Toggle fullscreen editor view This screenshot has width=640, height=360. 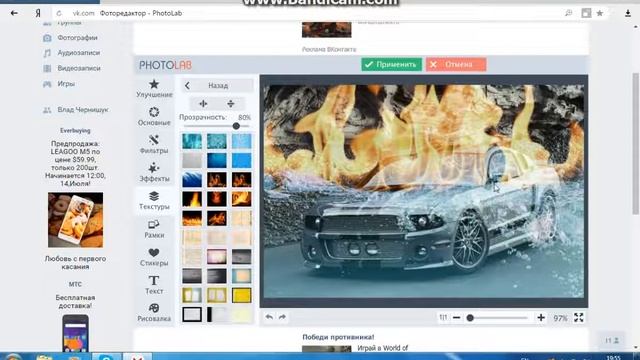579,317
